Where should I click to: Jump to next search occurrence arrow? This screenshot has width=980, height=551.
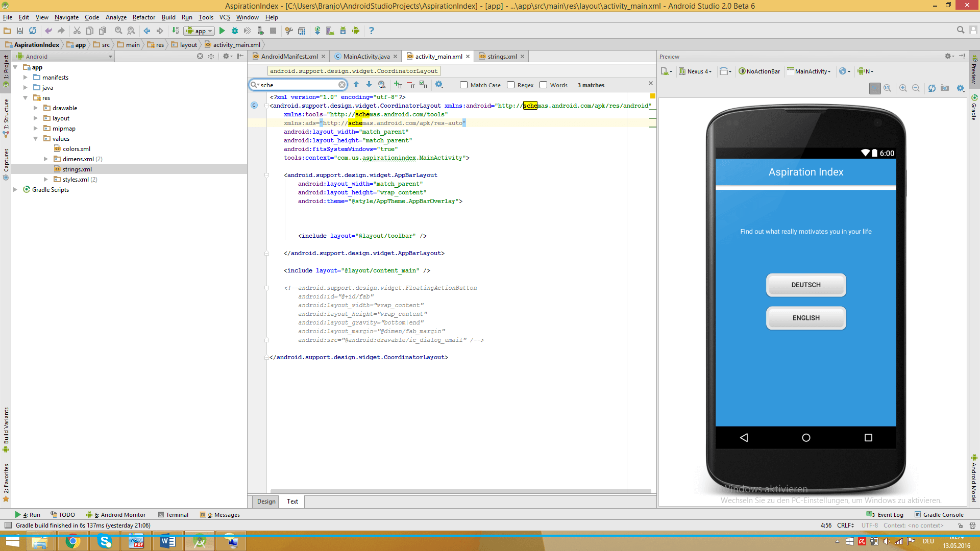369,85
